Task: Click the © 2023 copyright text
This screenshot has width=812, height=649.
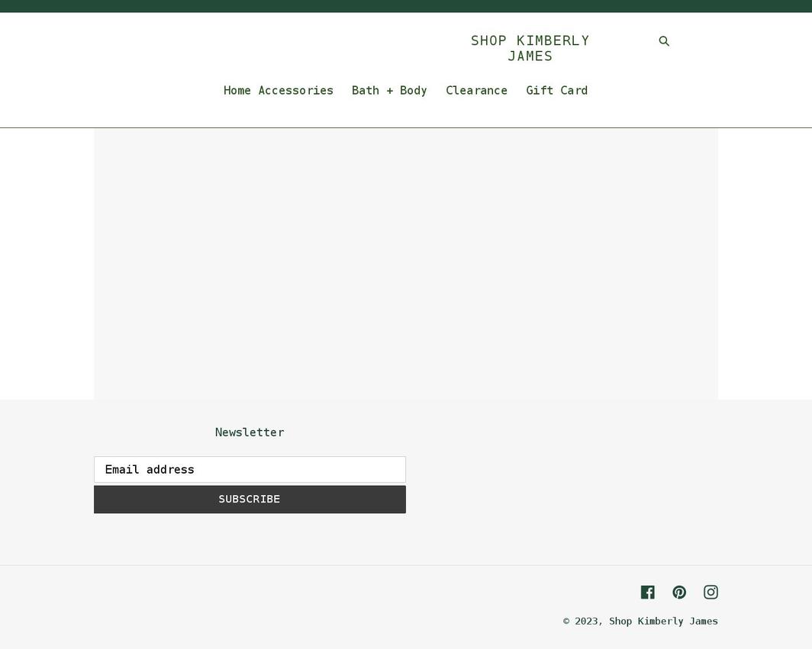Action: [583, 621]
